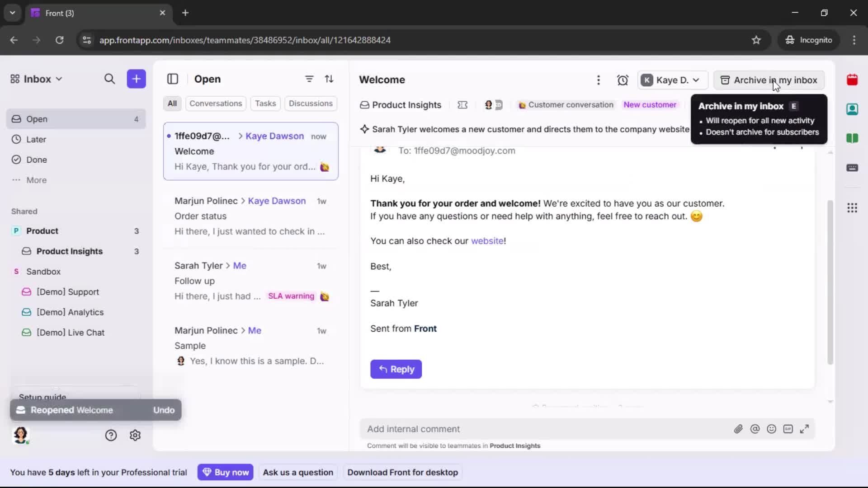Open the contacts panel in right sidebar
868x488 pixels.
853,109
